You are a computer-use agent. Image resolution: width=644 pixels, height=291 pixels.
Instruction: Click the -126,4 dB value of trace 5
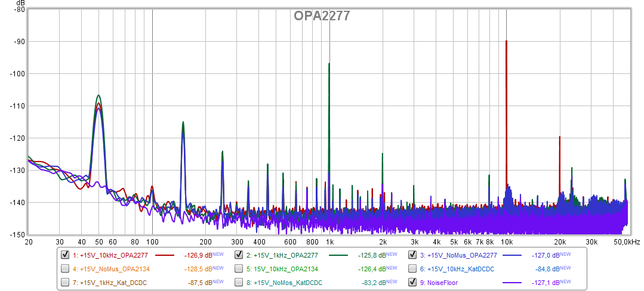(372, 269)
